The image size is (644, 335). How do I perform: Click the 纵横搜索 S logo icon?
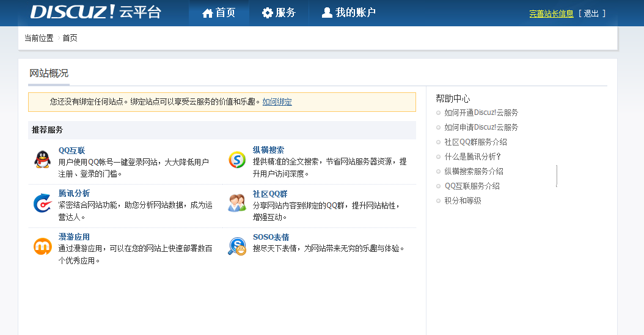tap(237, 160)
